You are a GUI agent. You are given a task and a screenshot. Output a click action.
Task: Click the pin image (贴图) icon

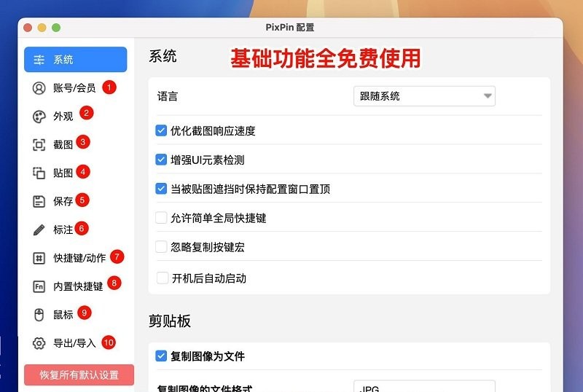point(39,173)
